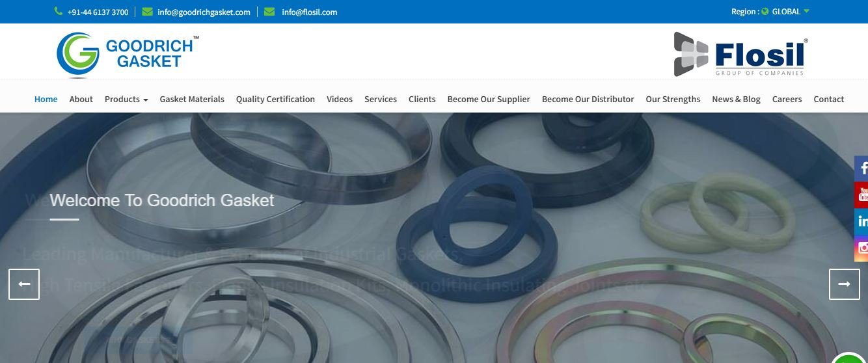Viewport: 868px width, 363px height.
Task: Call phone number +91-44 6137 3700
Action: coord(98,12)
